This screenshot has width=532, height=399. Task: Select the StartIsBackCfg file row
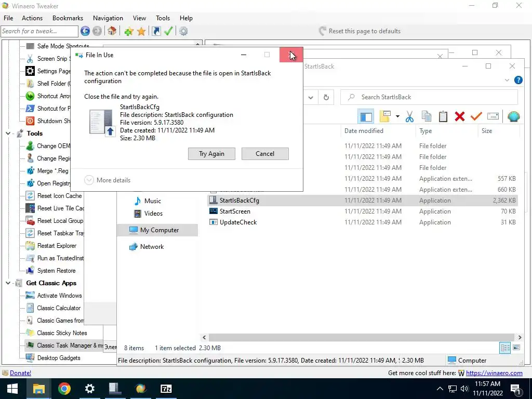[x=362, y=201]
